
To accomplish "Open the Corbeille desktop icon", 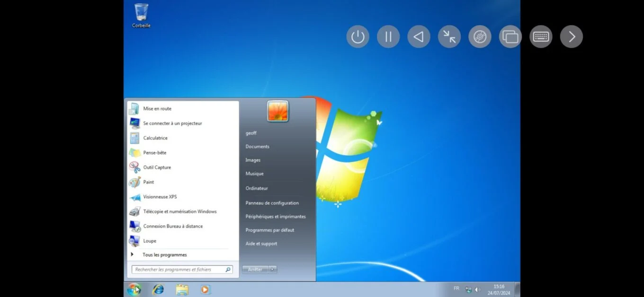I will [141, 16].
